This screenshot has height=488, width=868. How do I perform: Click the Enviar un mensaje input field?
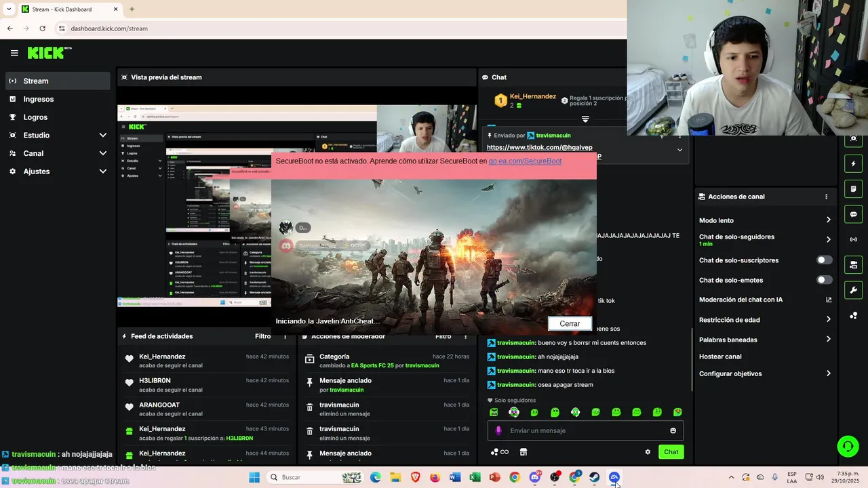click(585, 430)
